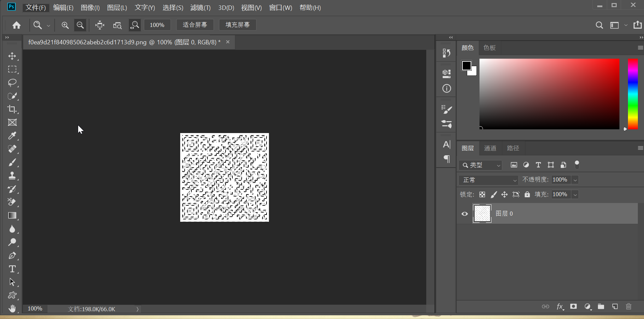The height and width of the screenshot is (319, 644).
Task: Expand the 不透明度 opacity dropdown arrow
Action: tap(575, 180)
